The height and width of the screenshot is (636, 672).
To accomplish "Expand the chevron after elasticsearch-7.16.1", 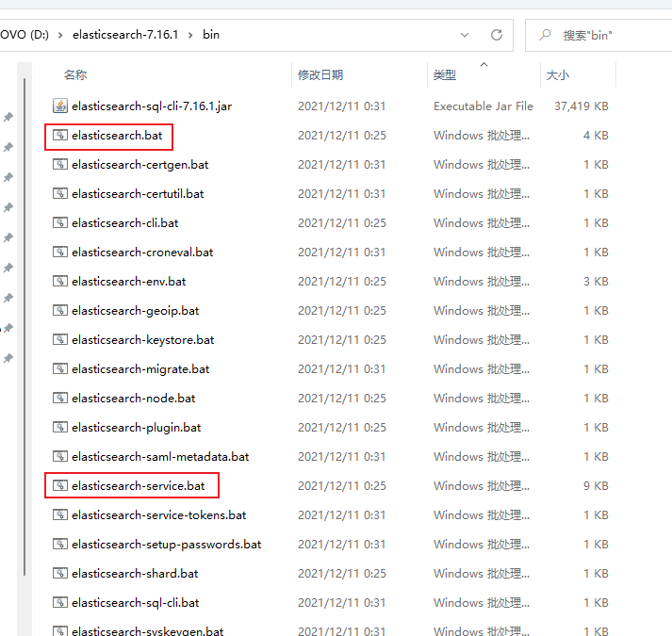I will tap(190, 35).
